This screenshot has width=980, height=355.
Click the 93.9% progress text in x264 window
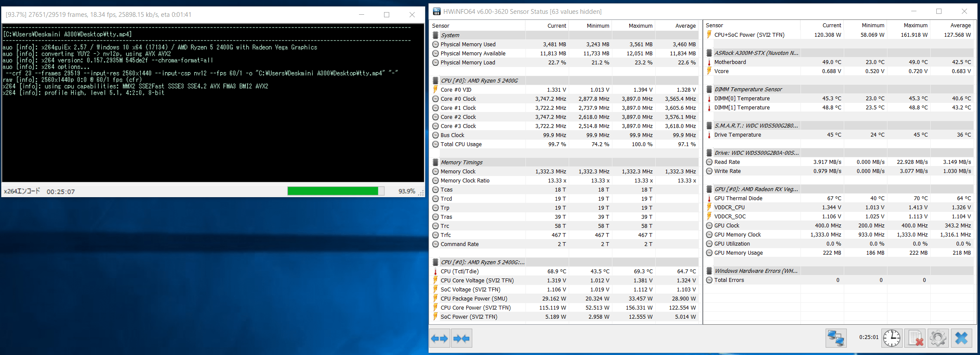click(407, 191)
